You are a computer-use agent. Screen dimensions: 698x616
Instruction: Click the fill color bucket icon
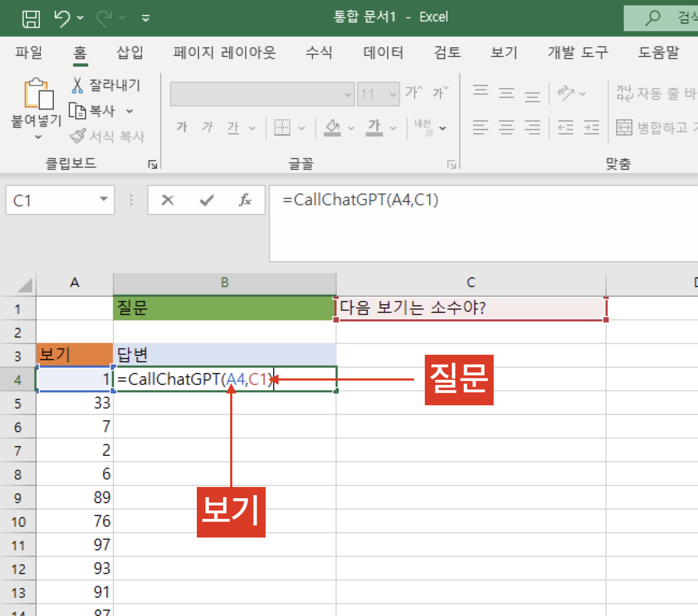332,127
